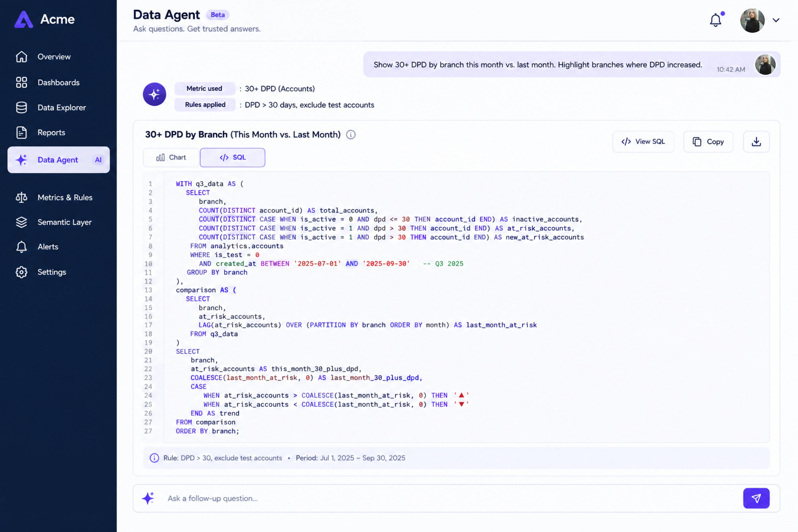
Task: Click SQL line 'FROM analytics.accounts'
Action: pos(237,246)
